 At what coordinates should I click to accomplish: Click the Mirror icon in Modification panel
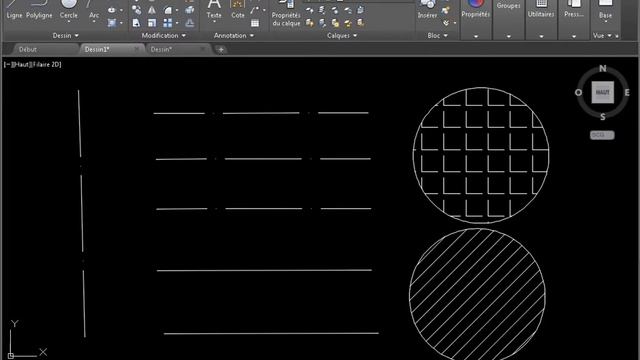pos(152,10)
